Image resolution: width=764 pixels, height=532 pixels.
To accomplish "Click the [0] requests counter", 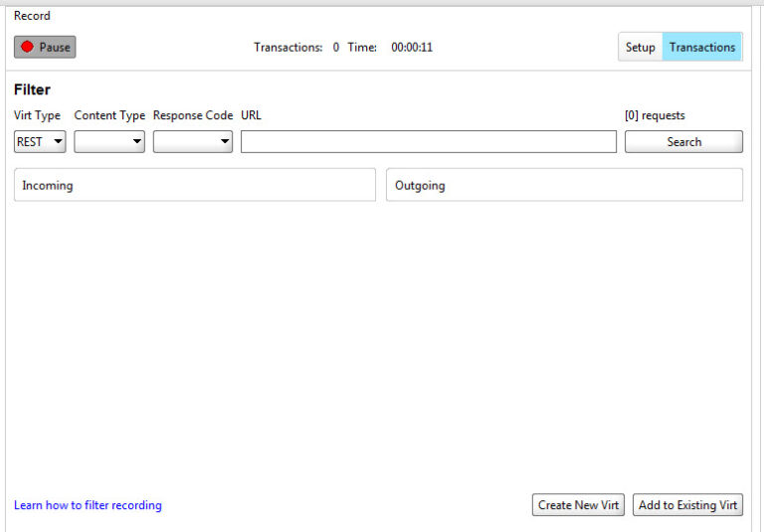I will point(654,115).
